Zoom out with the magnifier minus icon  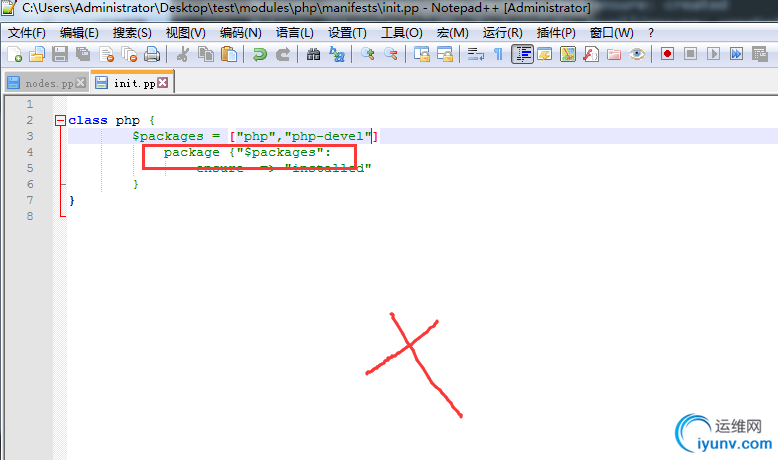click(391, 54)
